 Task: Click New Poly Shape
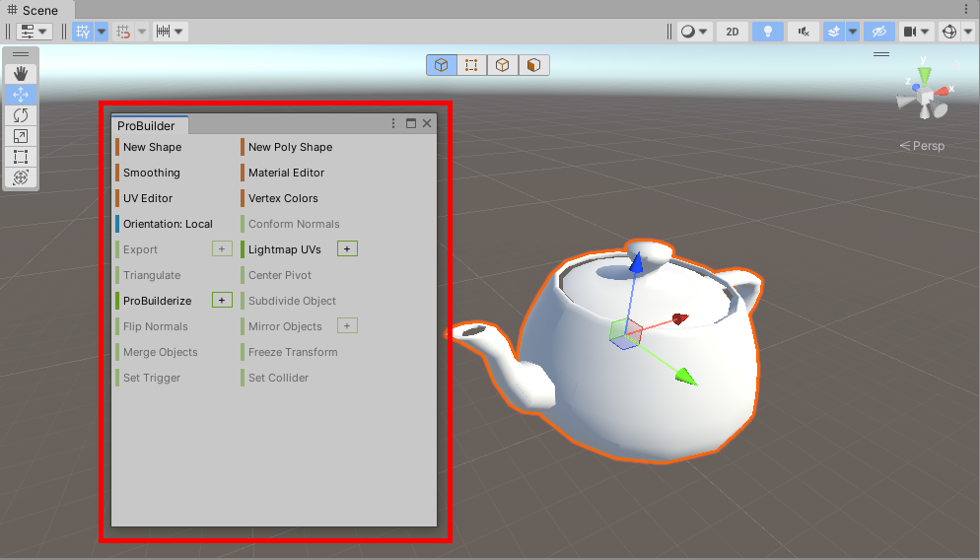pyautogui.click(x=290, y=147)
